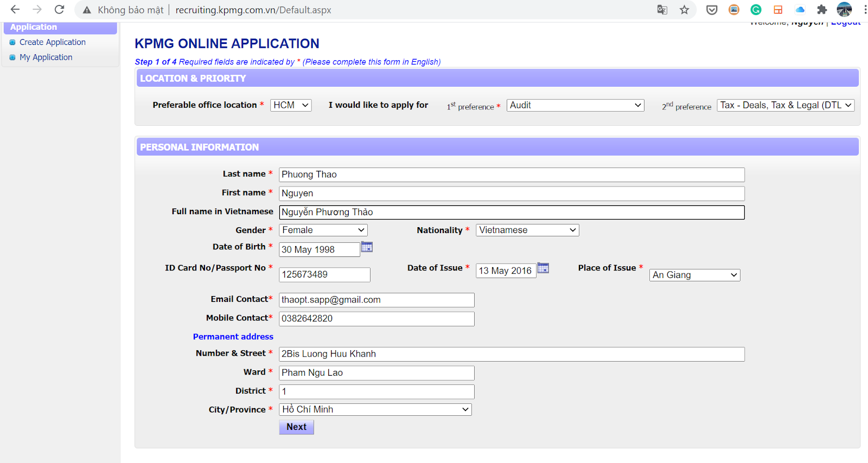Open My Application in sidebar
This screenshot has width=868, height=463.
coord(46,57)
